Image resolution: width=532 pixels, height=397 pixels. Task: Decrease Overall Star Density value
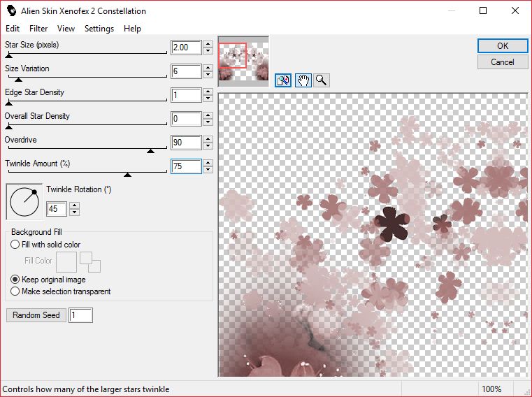(x=208, y=122)
